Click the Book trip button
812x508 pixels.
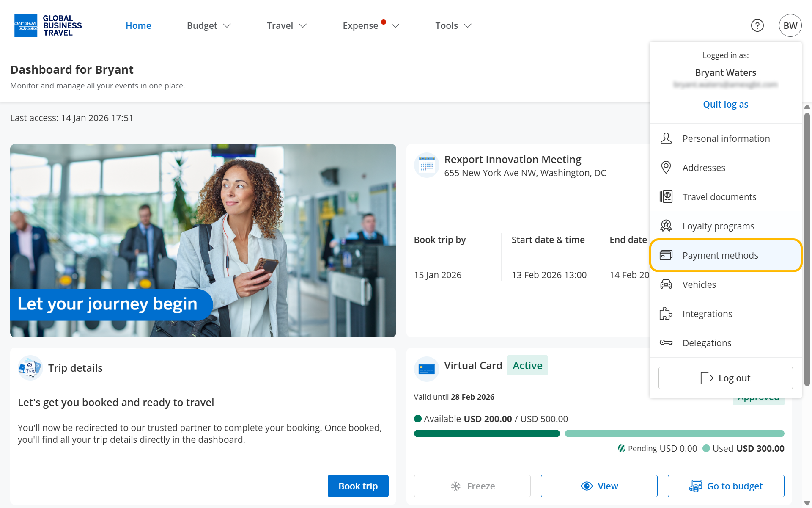click(358, 486)
